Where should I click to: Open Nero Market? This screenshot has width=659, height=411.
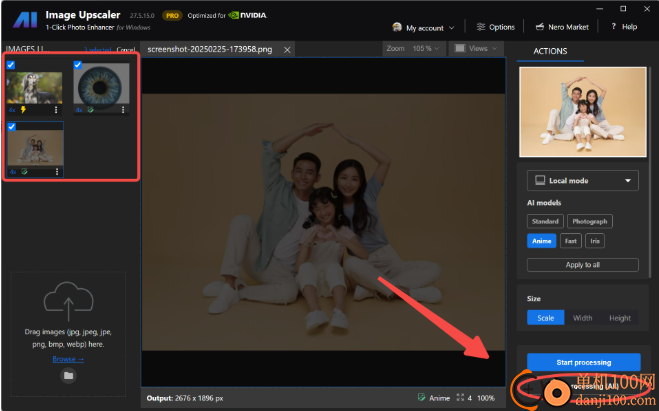coord(562,27)
